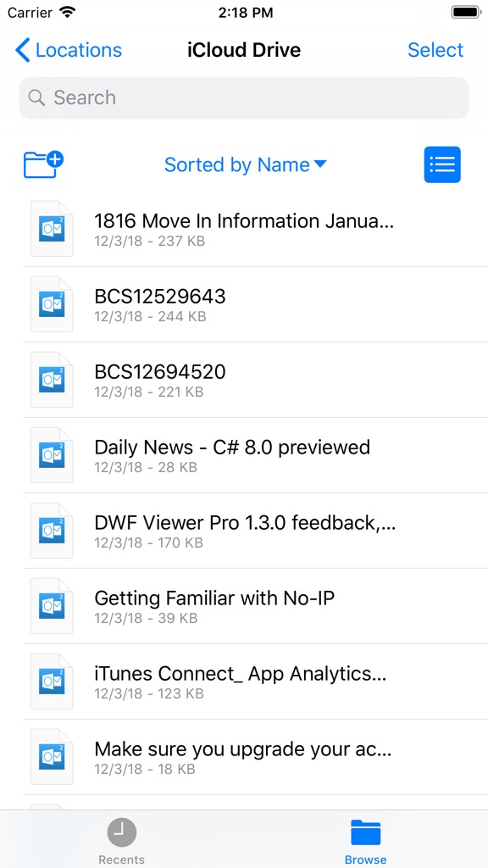This screenshot has width=488, height=868.
Task: Create a new folder in iCloud Drive
Action: click(x=43, y=164)
